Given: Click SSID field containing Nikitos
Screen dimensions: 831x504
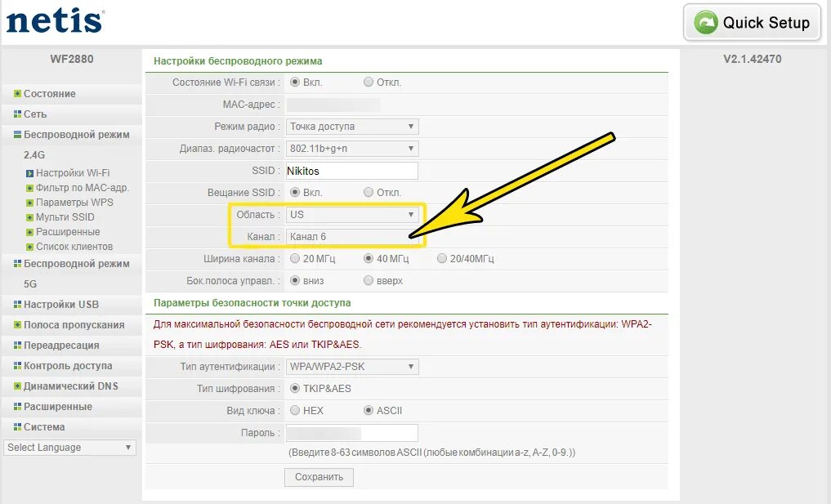Looking at the screenshot, I should pos(352,171).
